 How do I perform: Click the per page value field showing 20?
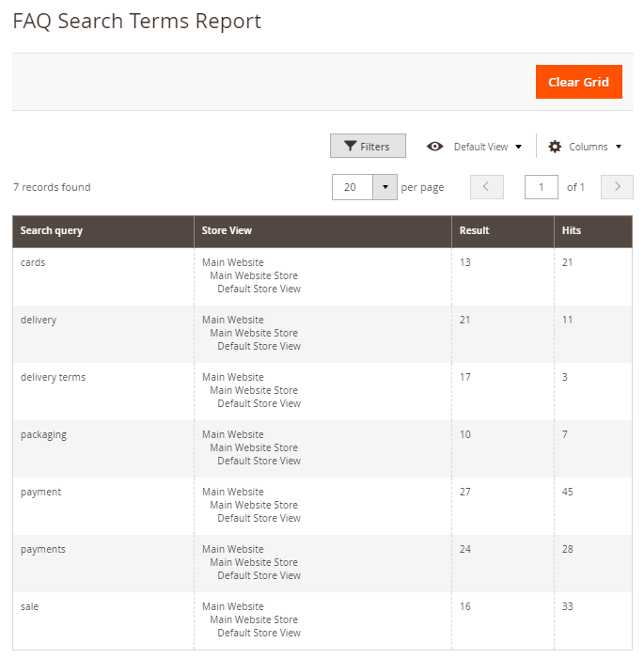353,187
